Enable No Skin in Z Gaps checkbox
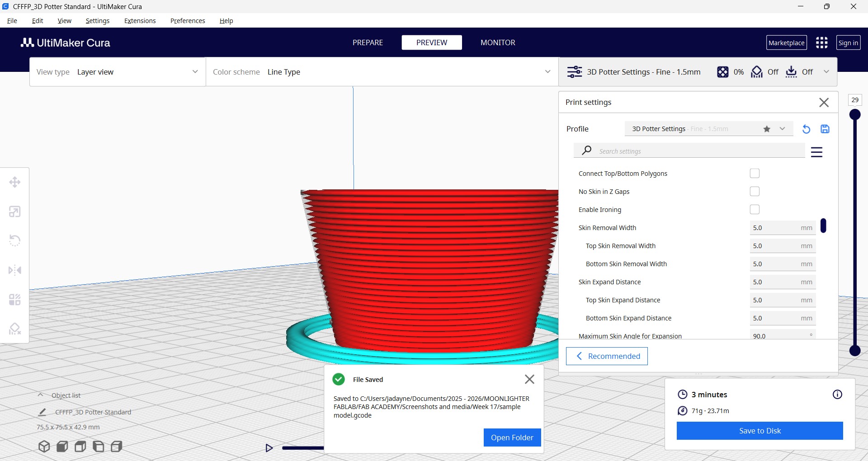868x461 pixels. (x=755, y=192)
